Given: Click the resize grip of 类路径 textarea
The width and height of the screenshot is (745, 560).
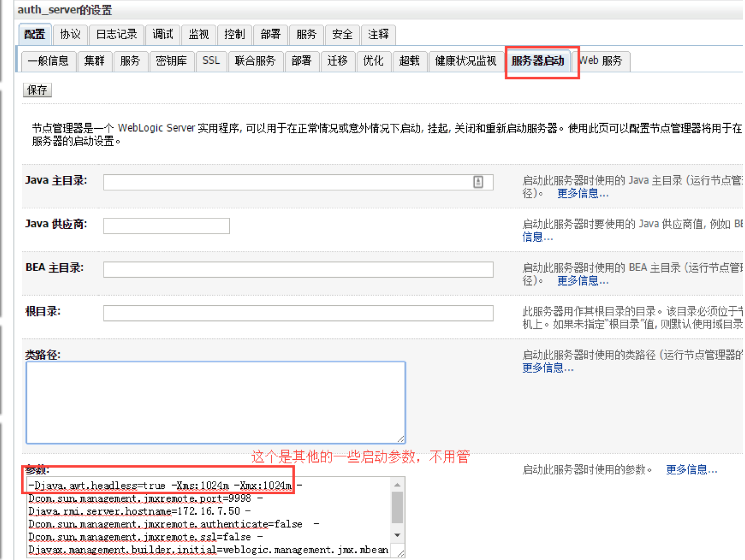Looking at the screenshot, I should [x=401, y=438].
